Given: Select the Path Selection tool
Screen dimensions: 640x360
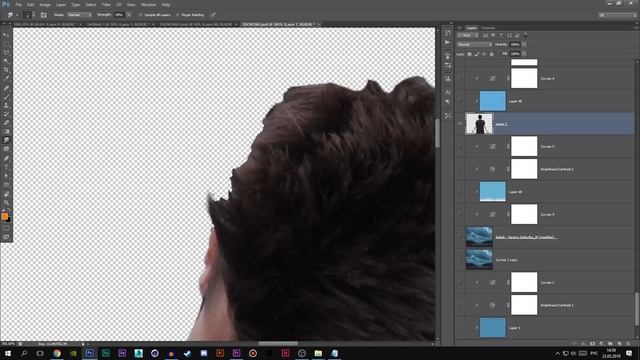Looking at the screenshot, I should pyautogui.click(x=6, y=176).
